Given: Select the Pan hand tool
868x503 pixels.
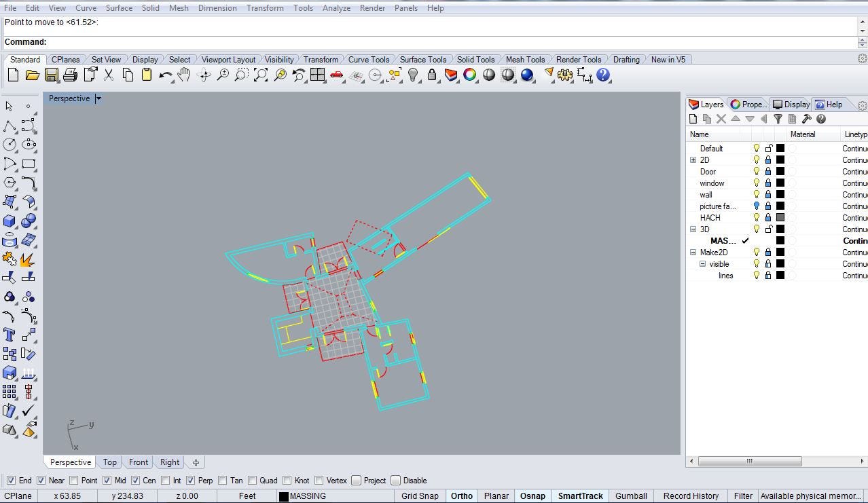Looking at the screenshot, I should point(184,75).
